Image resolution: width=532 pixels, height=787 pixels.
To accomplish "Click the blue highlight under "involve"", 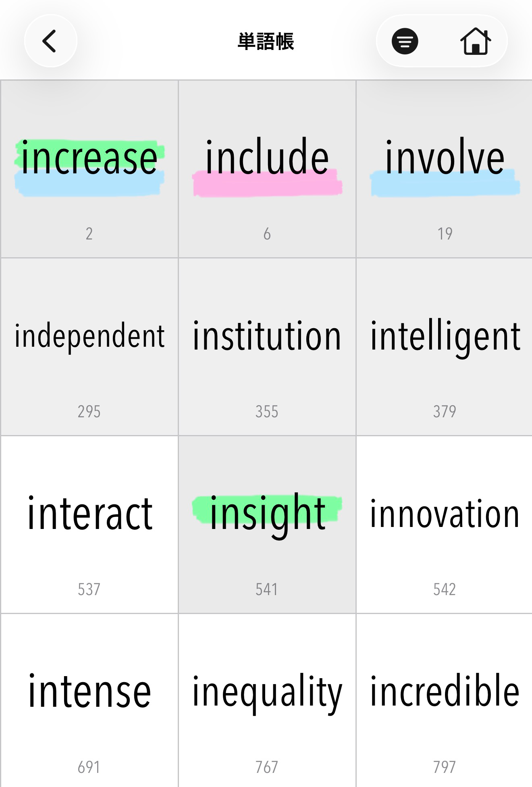I will click(445, 186).
